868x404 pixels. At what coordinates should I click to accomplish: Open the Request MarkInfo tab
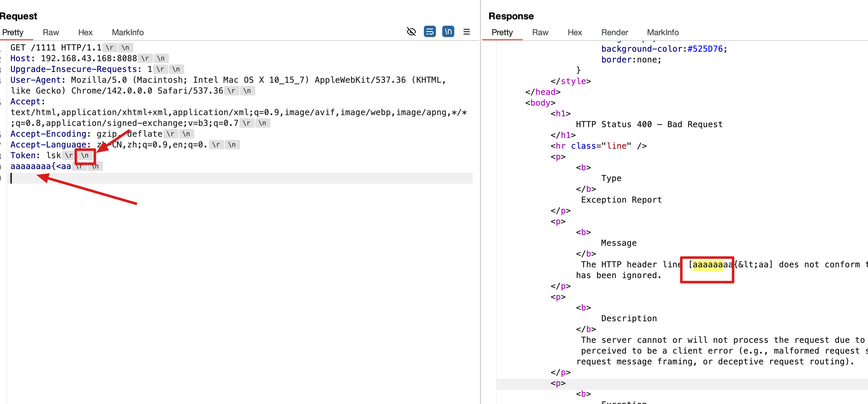[x=128, y=32]
